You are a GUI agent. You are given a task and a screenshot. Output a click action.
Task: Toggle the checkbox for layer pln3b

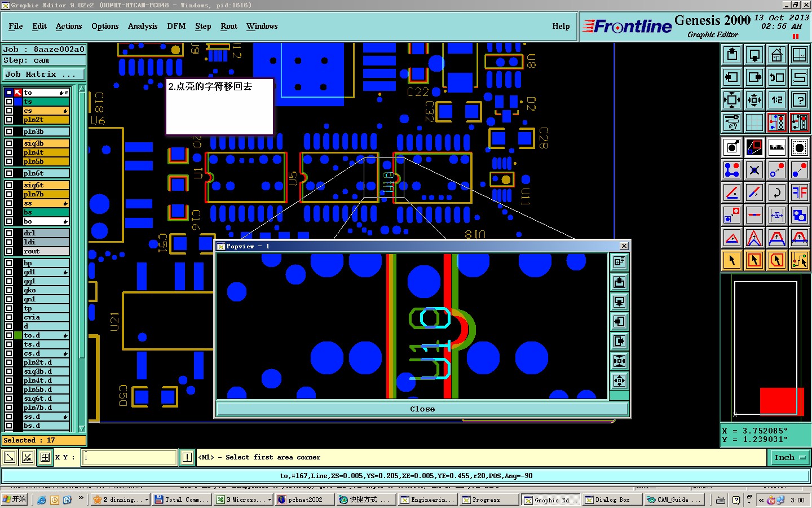[x=9, y=132]
